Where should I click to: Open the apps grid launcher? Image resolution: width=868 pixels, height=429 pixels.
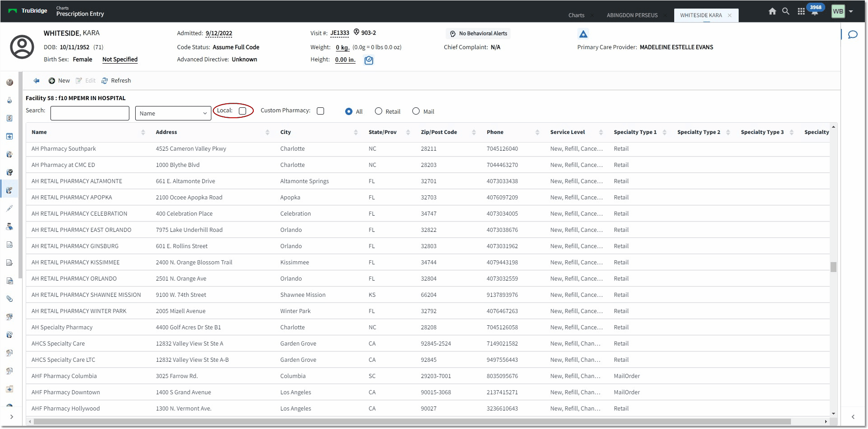pos(801,12)
